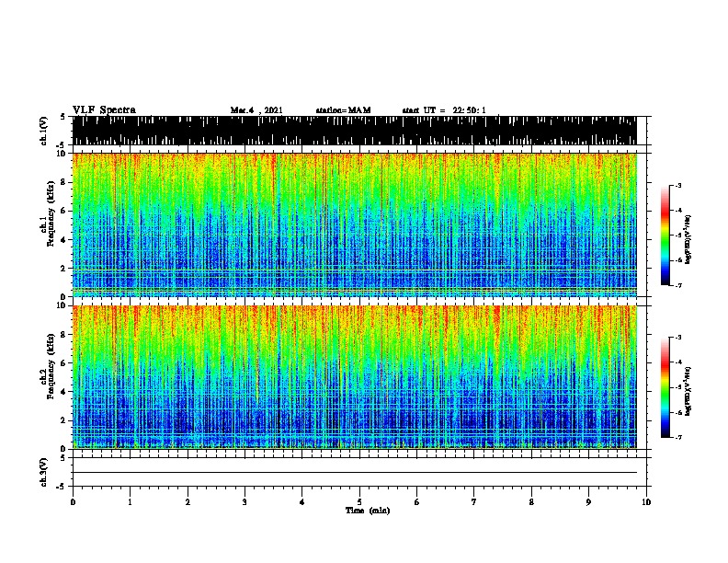Click the ch.1 color scale log(PSD) unit label
Screen dimensions: 728x563
coord(688,239)
